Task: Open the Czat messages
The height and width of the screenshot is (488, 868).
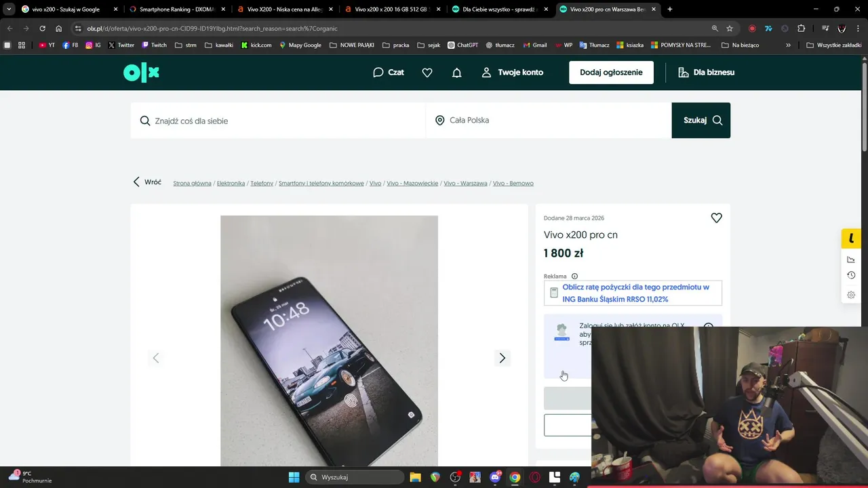Action: point(389,73)
